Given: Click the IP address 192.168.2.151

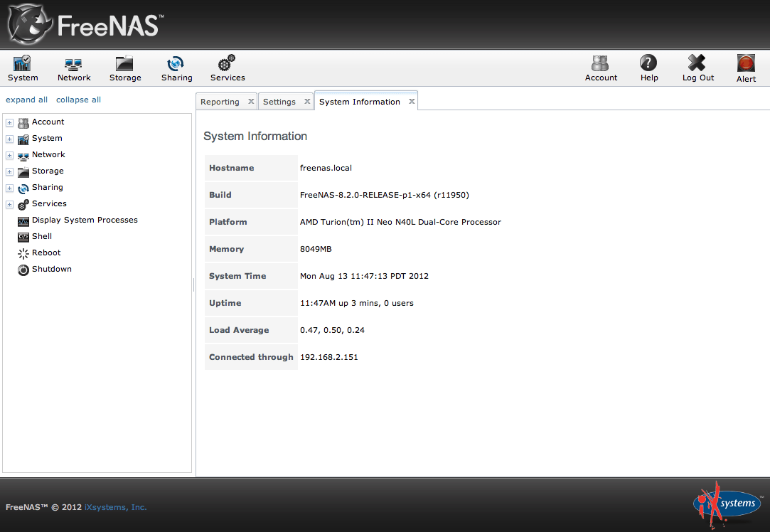Looking at the screenshot, I should 329,357.
